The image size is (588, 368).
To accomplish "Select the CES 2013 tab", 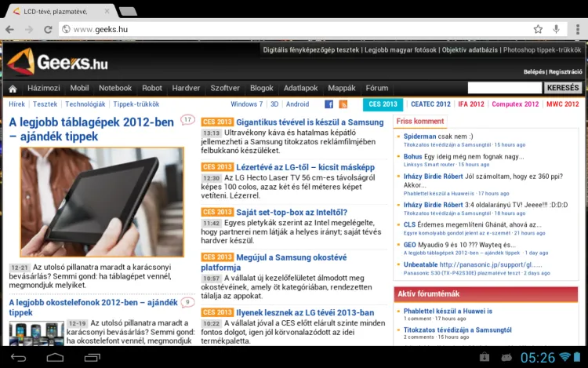I will coord(383,104).
